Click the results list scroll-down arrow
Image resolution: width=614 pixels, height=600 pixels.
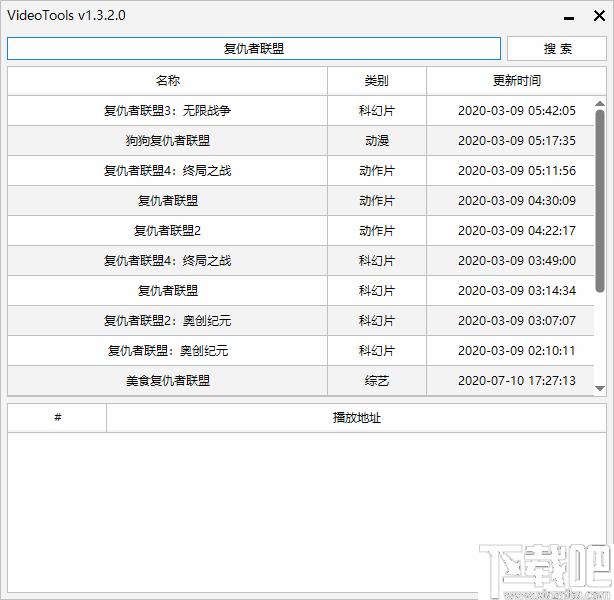[600, 389]
